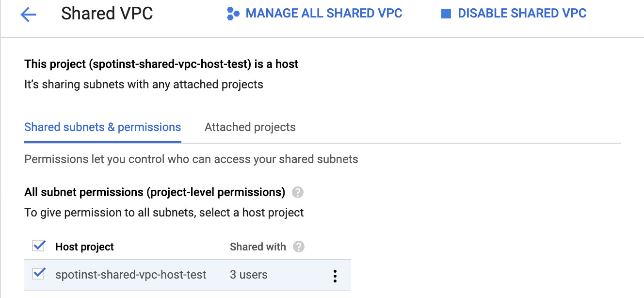Click the hexagons icon beside Manage All Shared VPC
The height and width of the screenshot is (298, 644).
[233, 14]
